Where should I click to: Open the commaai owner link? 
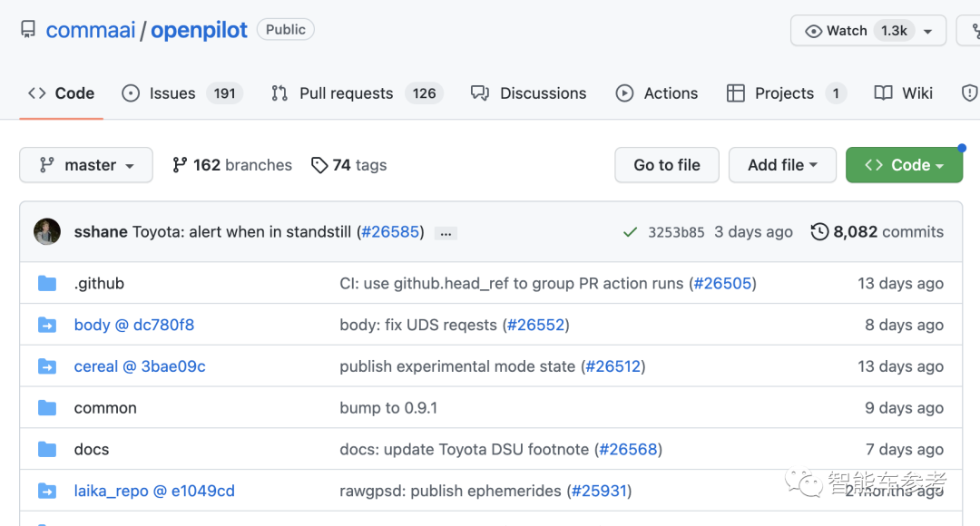[x=90, y=30]
